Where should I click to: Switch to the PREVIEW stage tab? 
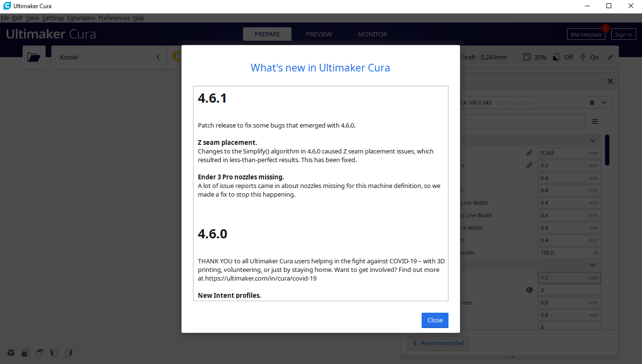point(319,34)
